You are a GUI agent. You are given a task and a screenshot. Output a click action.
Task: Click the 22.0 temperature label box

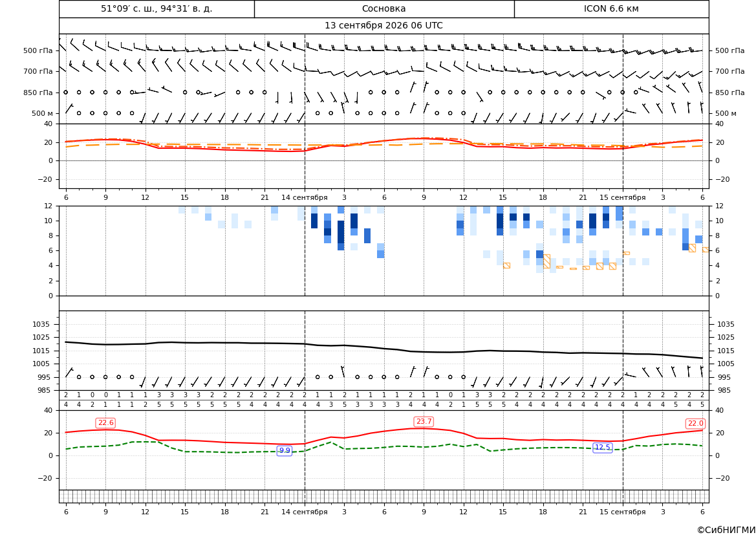pyautogui.click(x=695, y=424)
